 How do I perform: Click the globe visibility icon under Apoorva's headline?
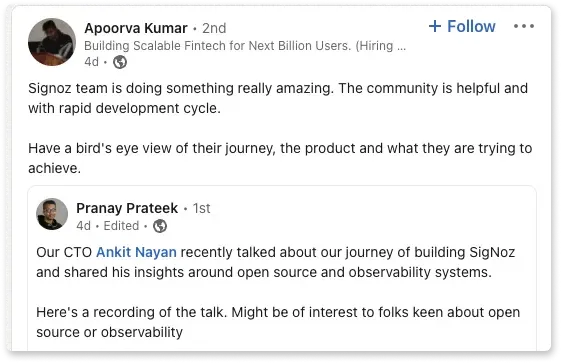(x=120, y=62)
